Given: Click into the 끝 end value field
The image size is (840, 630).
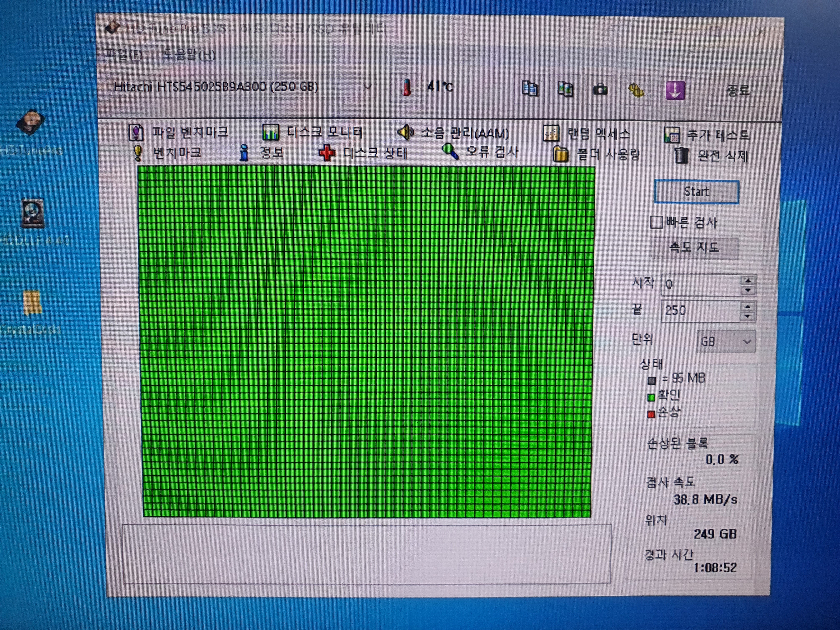Looking at the screenshot, I should click(699, 311).
